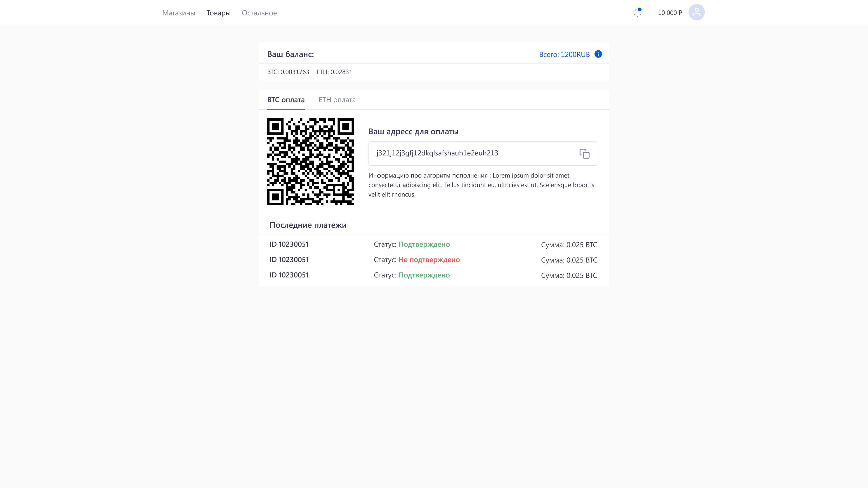Click the Всего: 1200RUB link
Image resolution: width=868 pixels, height=488 pixels.
point(564,54)
